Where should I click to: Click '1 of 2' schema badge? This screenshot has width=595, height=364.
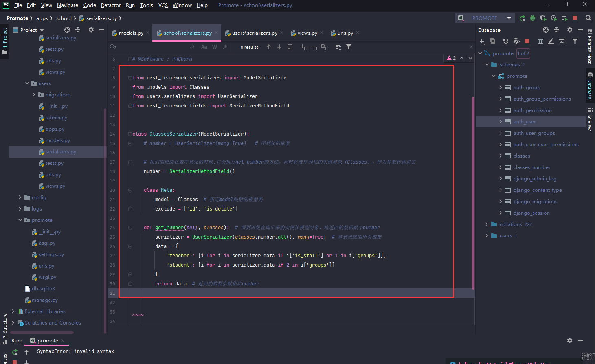(523, 53)
